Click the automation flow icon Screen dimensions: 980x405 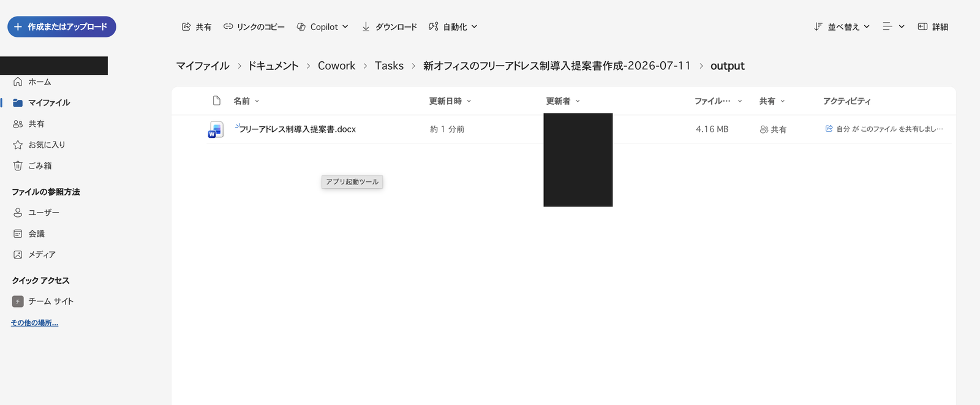click(x=434, y=27)
